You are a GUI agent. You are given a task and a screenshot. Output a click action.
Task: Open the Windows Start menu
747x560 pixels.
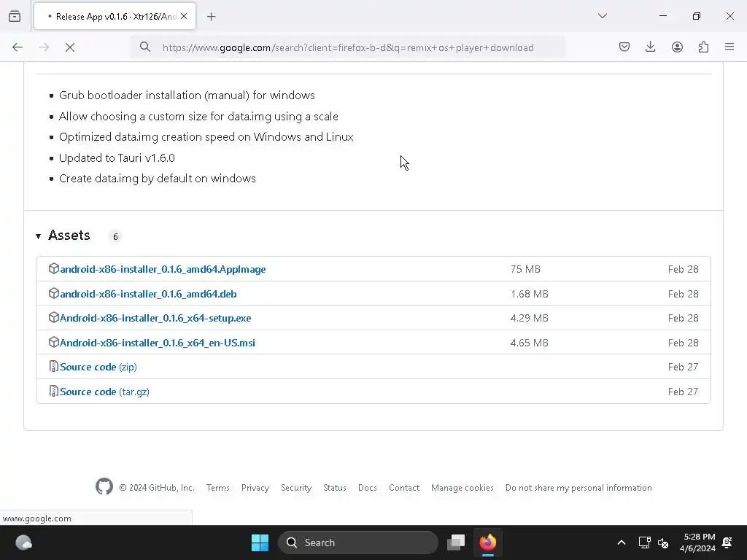pyautogui.click(x=260, y=542)
